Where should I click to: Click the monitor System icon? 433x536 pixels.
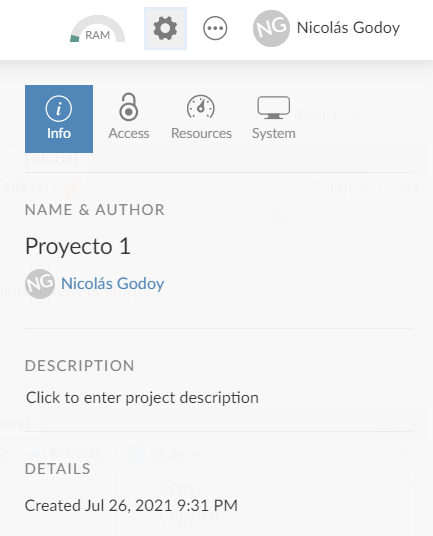274,108
